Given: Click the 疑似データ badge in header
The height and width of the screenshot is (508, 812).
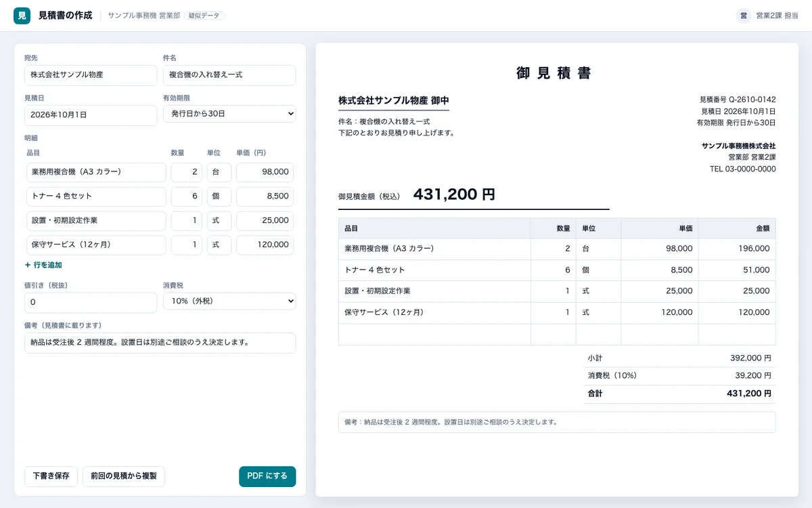Looking at the screenshot, I should point(204,16).
